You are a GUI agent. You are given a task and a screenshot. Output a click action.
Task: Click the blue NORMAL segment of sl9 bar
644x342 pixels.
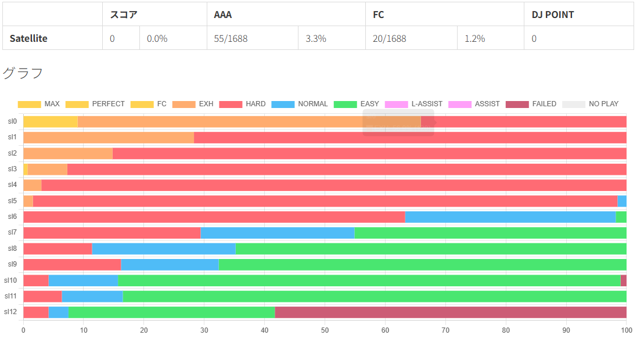coord(170,264)
